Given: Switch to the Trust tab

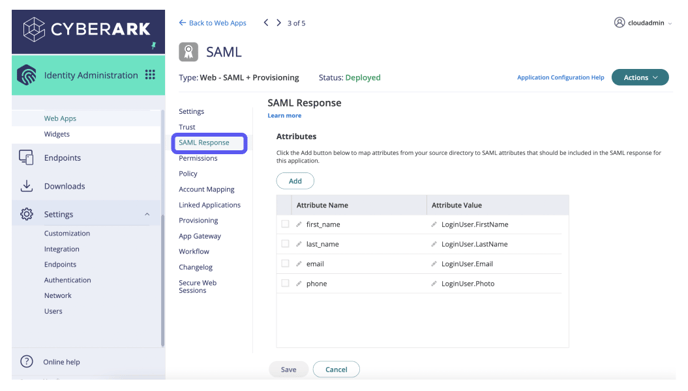Looking at the screenshot, I should [x=187, y=127].
